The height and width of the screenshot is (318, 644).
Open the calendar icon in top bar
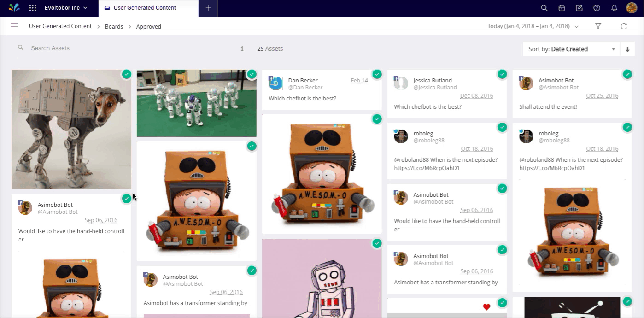[562, 8]
